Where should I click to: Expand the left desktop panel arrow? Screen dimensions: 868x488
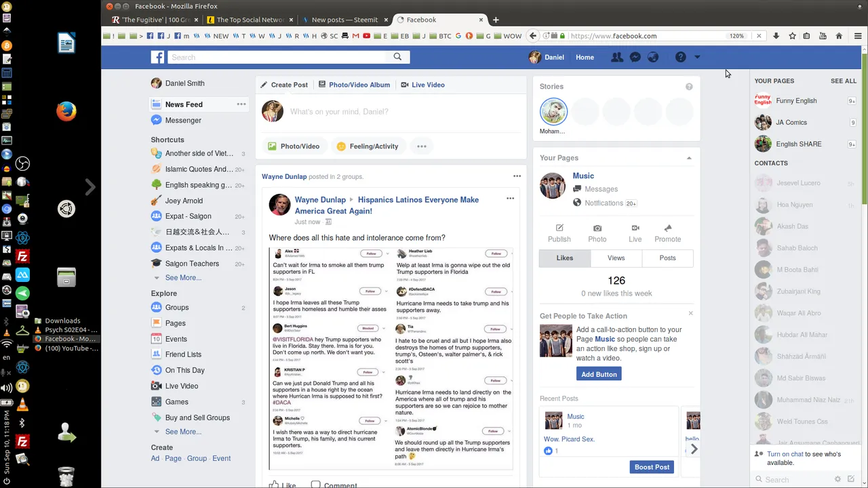pyautogui.click(x=90, y=187)
